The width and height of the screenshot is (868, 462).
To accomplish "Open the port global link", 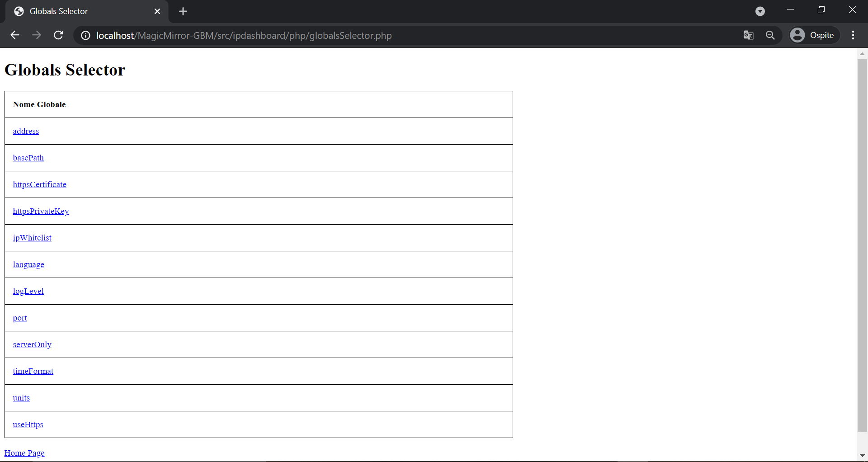I will 20,318.
